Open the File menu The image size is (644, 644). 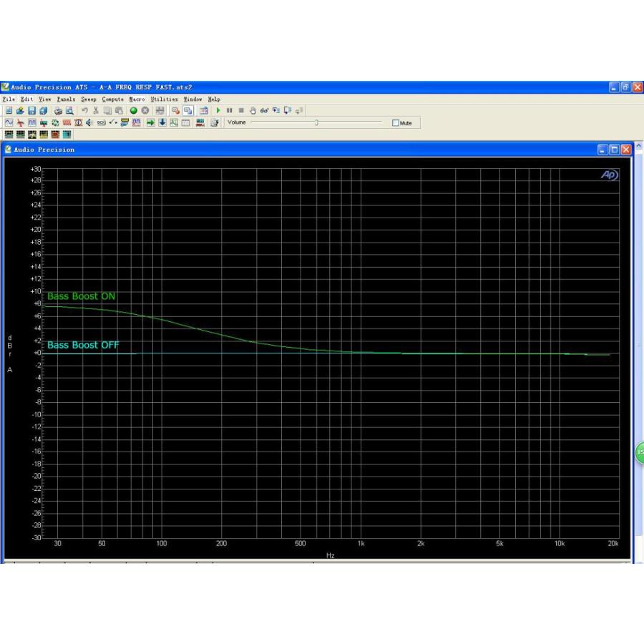coord(9,99)
